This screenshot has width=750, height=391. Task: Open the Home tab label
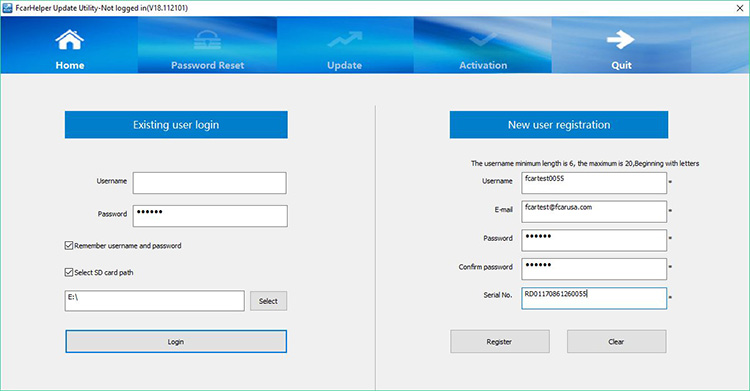(70, 65)
